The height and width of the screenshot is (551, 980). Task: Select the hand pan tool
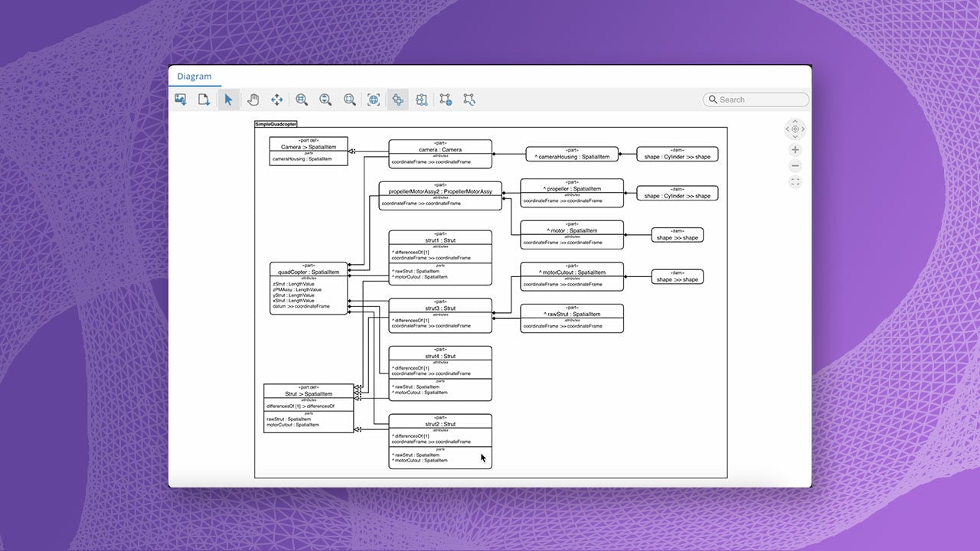[253, 99]
